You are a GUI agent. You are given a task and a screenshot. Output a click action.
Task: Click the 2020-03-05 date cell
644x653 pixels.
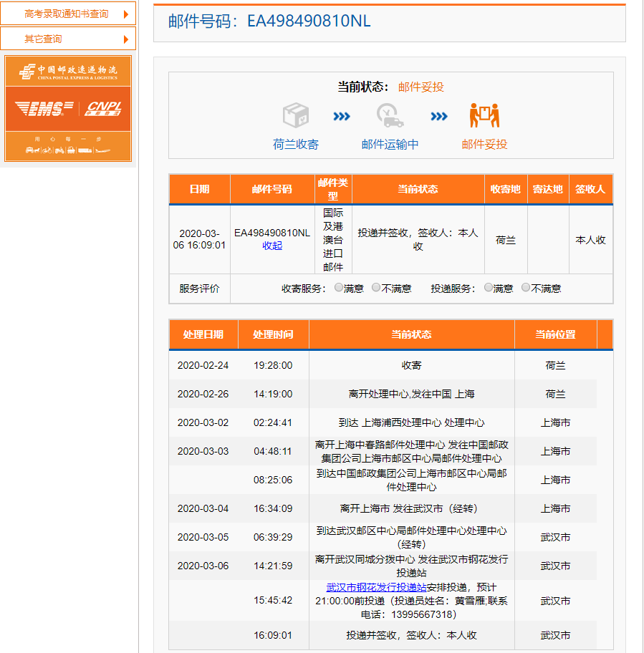pyautogui.click(x=203, y=537)
